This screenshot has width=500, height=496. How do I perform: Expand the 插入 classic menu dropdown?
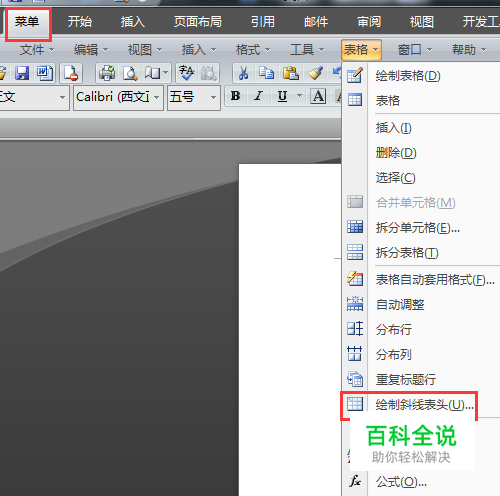(199, 50)
